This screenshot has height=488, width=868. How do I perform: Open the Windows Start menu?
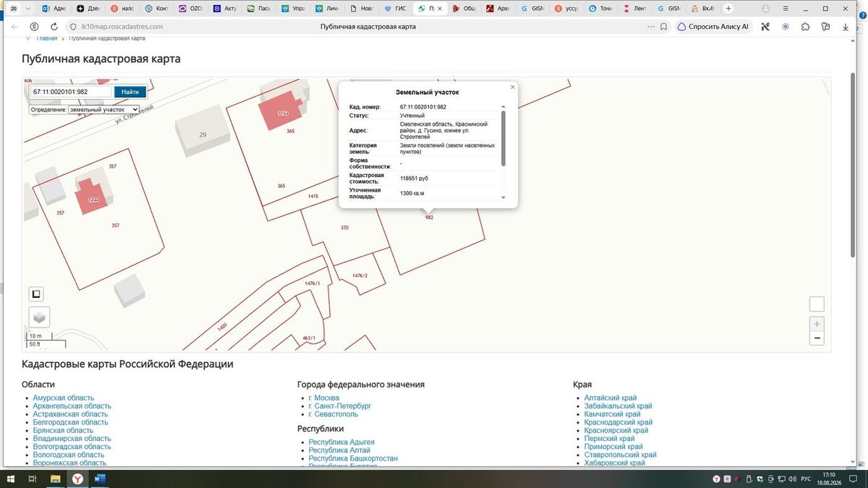click(x=12, y=479)
